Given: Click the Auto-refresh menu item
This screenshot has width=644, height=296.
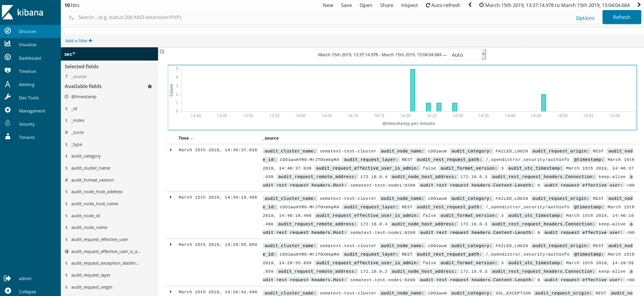Looking at the screenshot, I should 443,5.
